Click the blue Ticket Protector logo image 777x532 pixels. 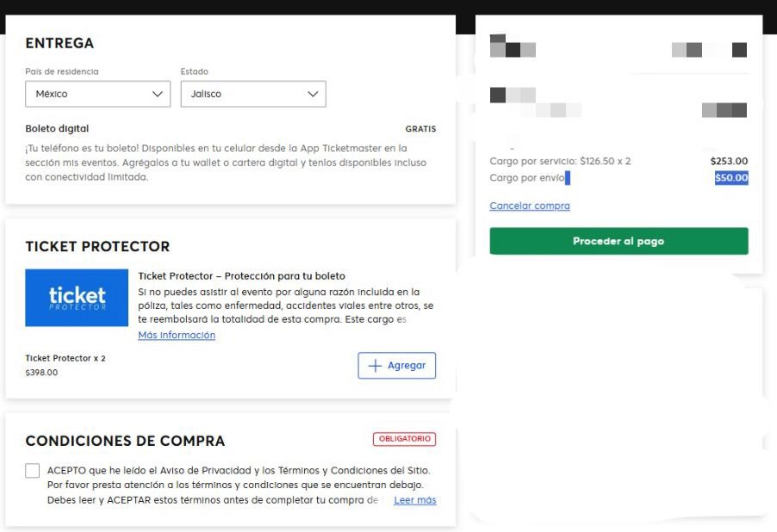click(x=77, y=298)
